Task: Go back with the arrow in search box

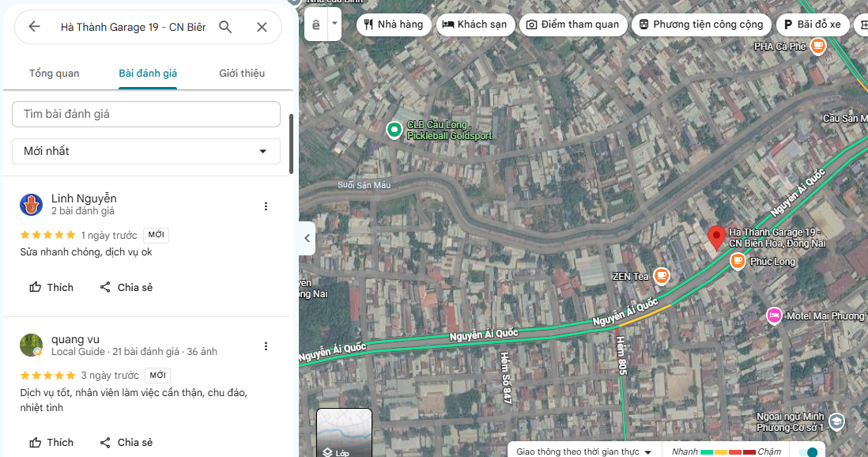Action: [34, 27]
